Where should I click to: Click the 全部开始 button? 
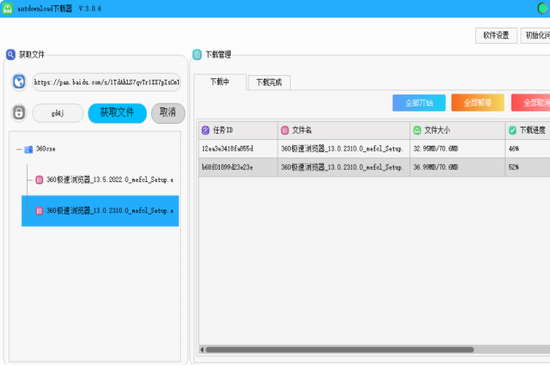[419, 103]
